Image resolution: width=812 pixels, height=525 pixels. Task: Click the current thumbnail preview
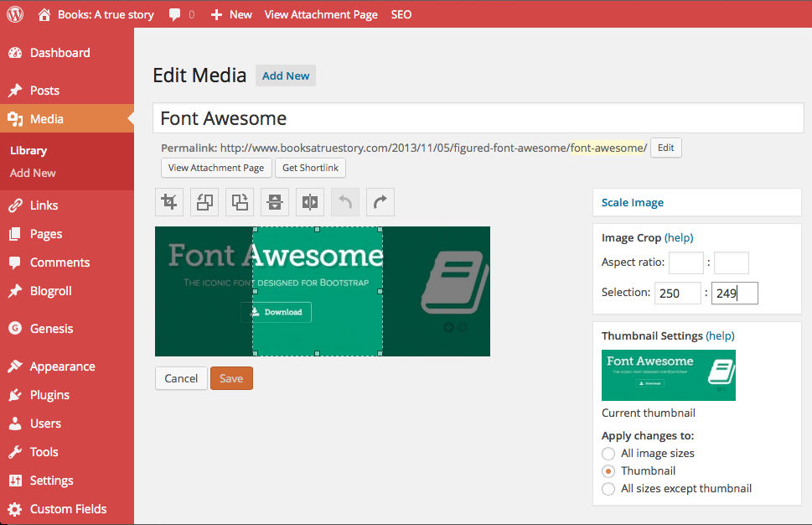(668, 375)
